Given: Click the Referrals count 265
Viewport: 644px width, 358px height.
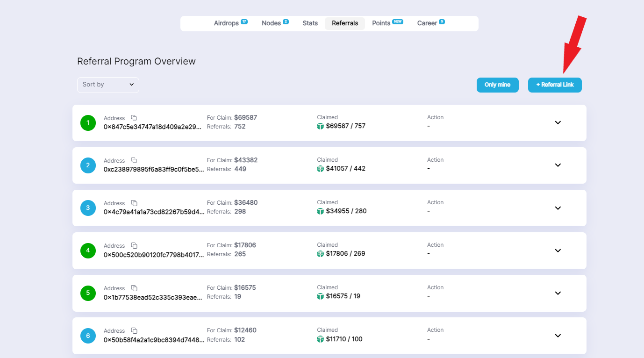Looking at the screenshot, I should click(x=240, y=254).
